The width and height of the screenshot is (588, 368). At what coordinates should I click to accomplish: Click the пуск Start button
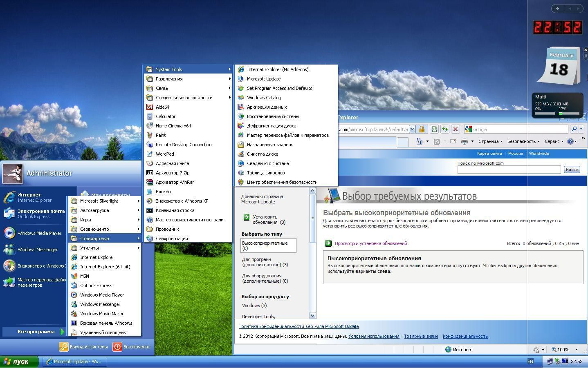point(19,361)
